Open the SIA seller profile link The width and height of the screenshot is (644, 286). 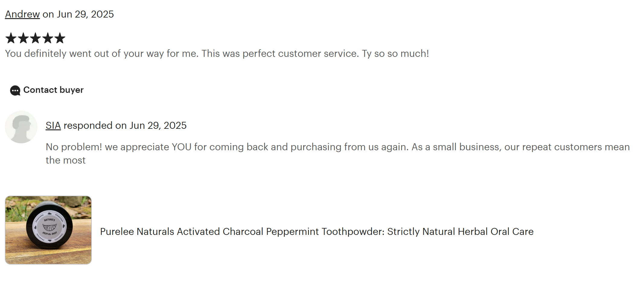pos(53,125)
